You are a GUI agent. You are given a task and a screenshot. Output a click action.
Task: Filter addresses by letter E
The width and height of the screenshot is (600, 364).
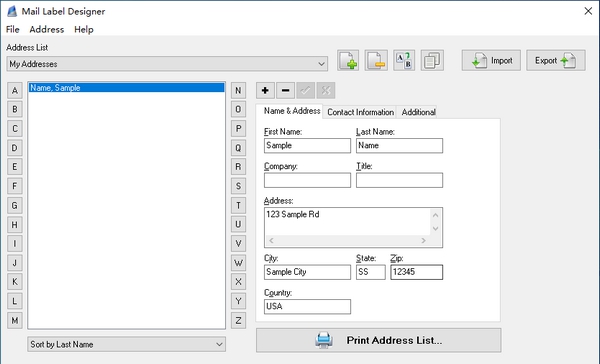pos(15,167)
